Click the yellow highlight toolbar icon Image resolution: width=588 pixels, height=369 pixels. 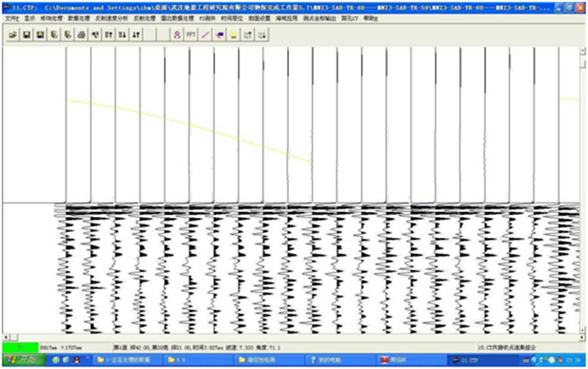click(x=234, y=34)
